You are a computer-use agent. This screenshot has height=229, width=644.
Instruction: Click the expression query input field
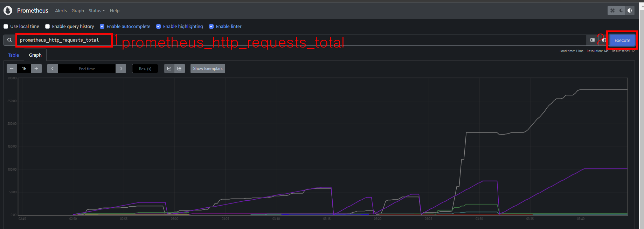pyautogui.click(x=301, y=40)
